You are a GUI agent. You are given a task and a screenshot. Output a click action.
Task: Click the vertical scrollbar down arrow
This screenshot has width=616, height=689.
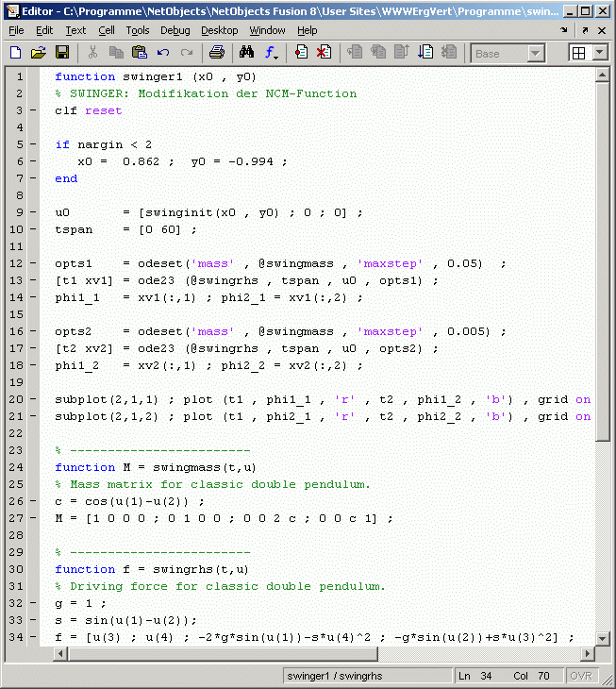(604, 638)
